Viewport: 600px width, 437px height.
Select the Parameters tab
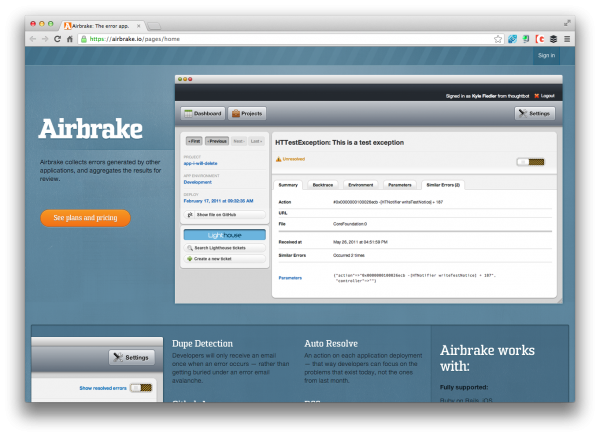[x=399, y=185]
